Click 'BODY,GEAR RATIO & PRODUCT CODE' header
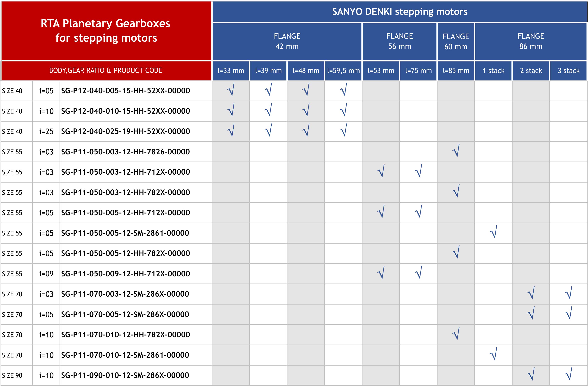The image size is (588, 386). click(106, 71)
